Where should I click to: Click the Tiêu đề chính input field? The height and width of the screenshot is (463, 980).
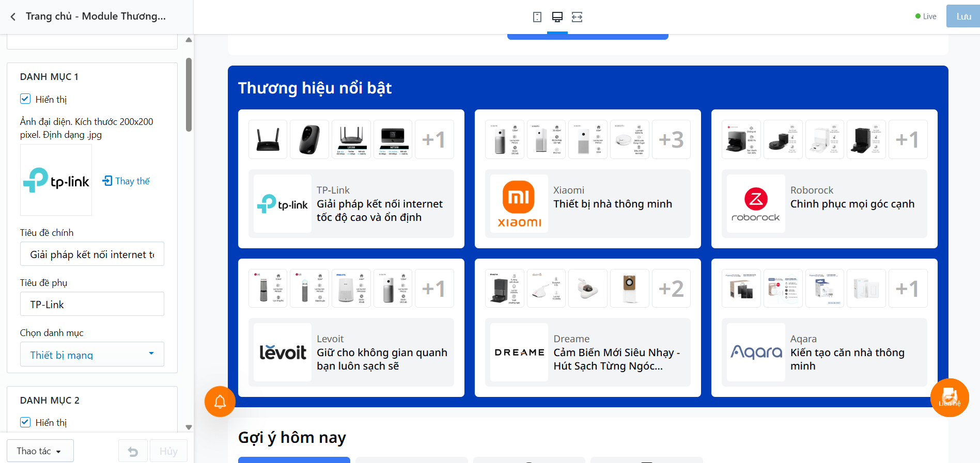[x=92, y=254]
